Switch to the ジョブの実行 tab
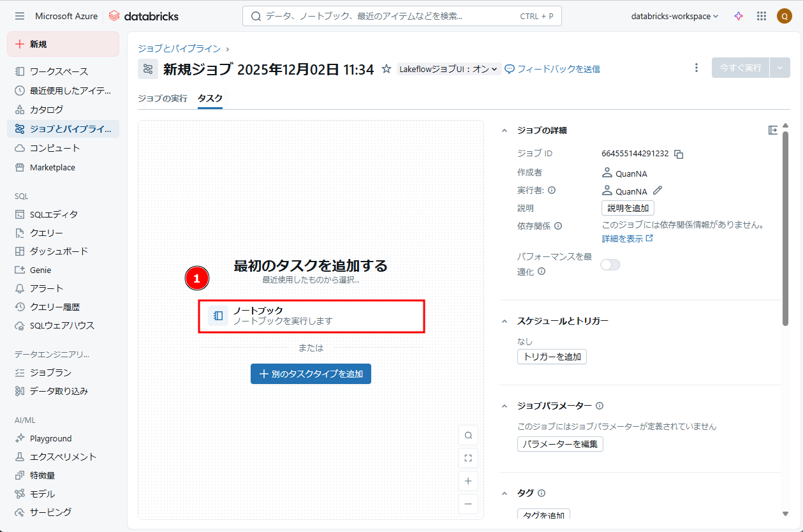 [163, 98]
